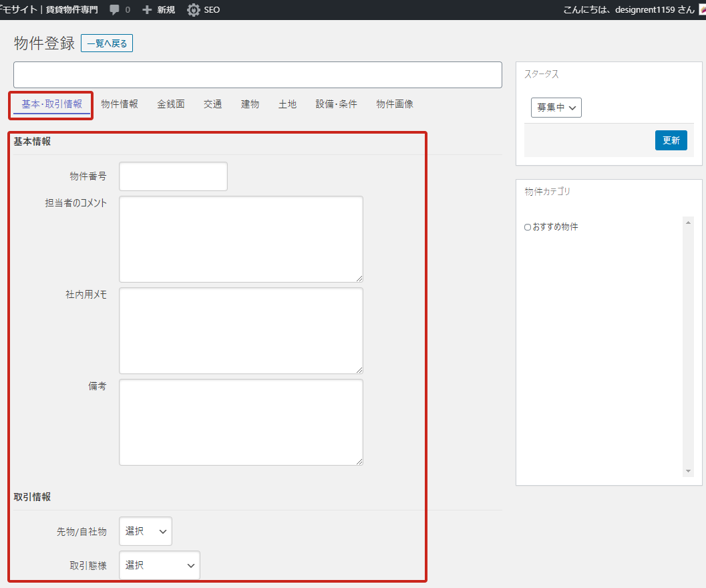This screenshot has height=588, width=706.
Task: Focus the property title field at top
Action: click(257, 75)
